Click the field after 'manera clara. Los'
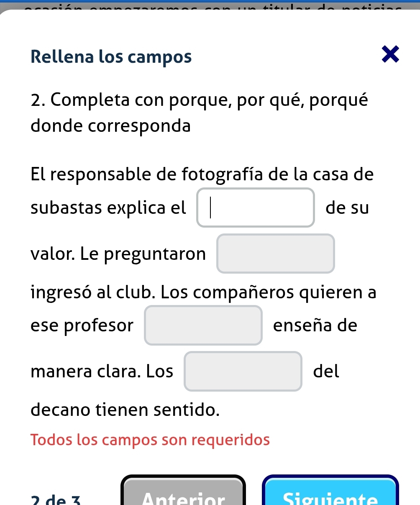Screen dimensions: 420x505 tap(243, 372)
